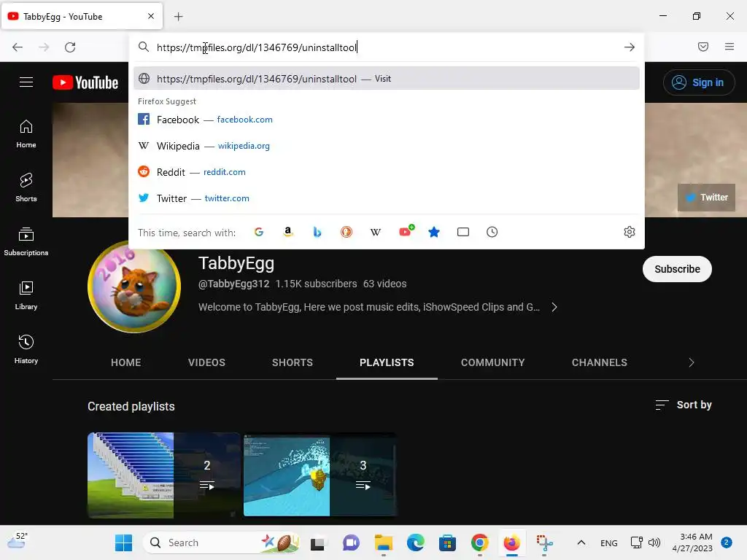
Task: Reload the current page
Action: point(70,47)
